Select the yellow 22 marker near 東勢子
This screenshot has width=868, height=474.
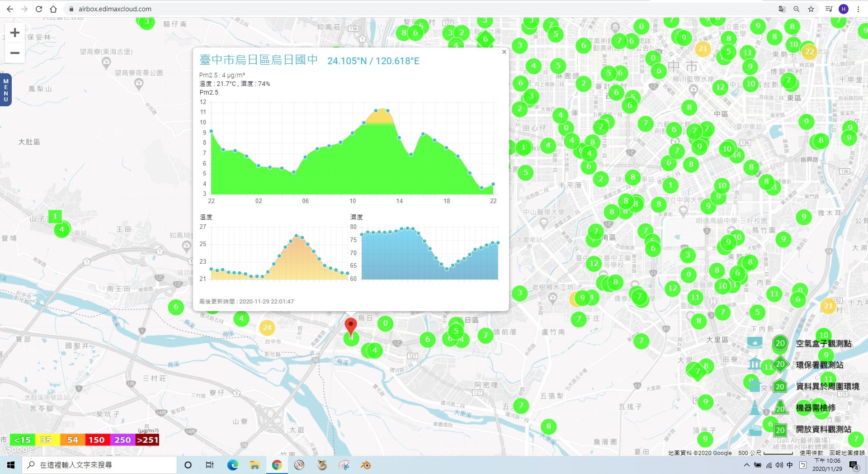[x=809, y=52]
